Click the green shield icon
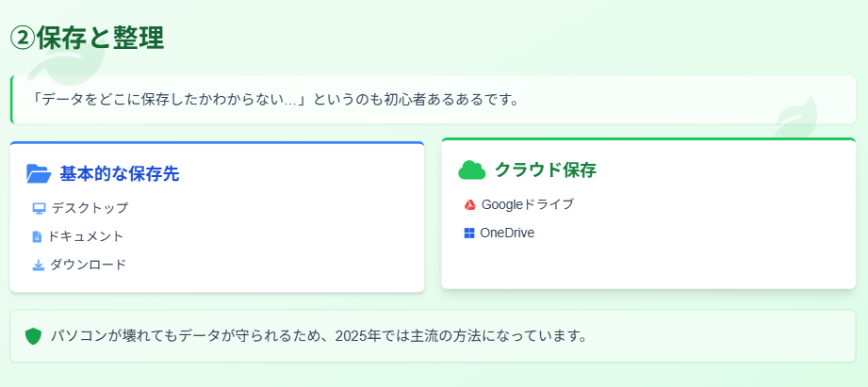This screenshot has height=387, width=868. pos(33,335)
